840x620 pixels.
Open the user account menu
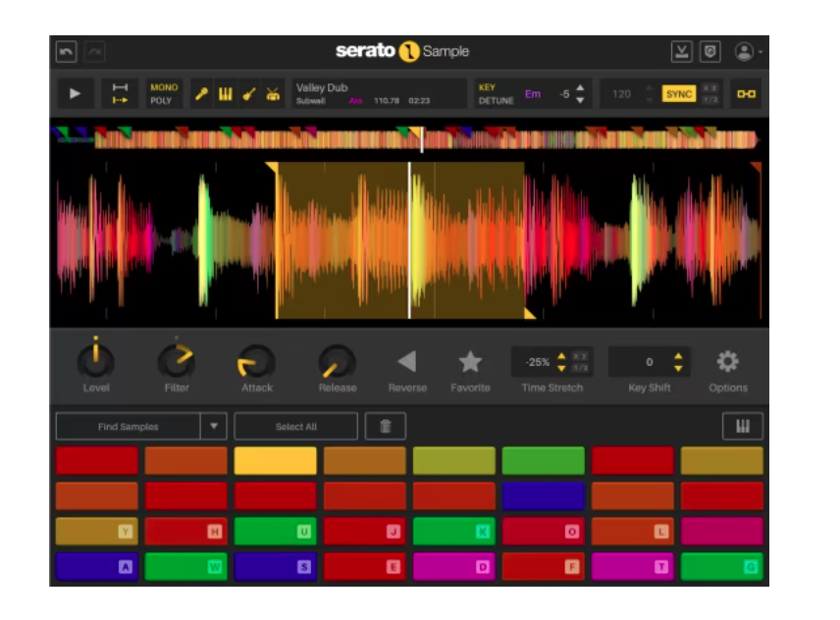tap(747, 52)
